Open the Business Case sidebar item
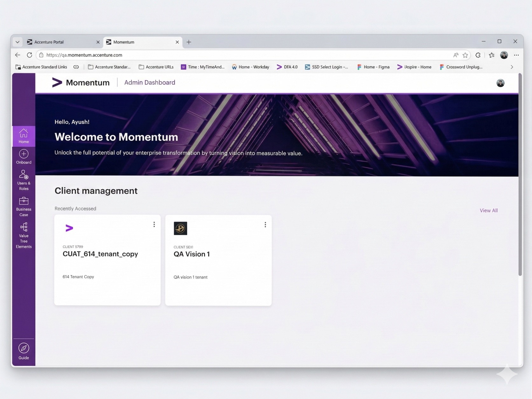The image size is (532, 399). [x=24, y=207]
